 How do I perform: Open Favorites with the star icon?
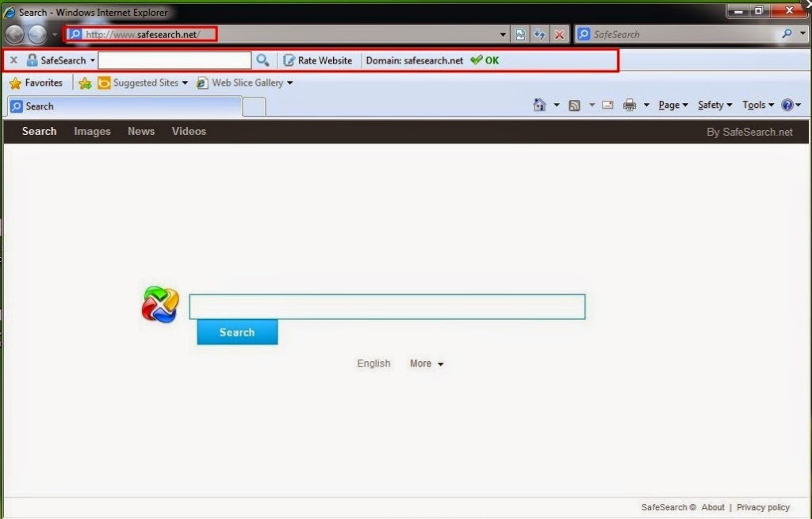click(x=14, y=83)
